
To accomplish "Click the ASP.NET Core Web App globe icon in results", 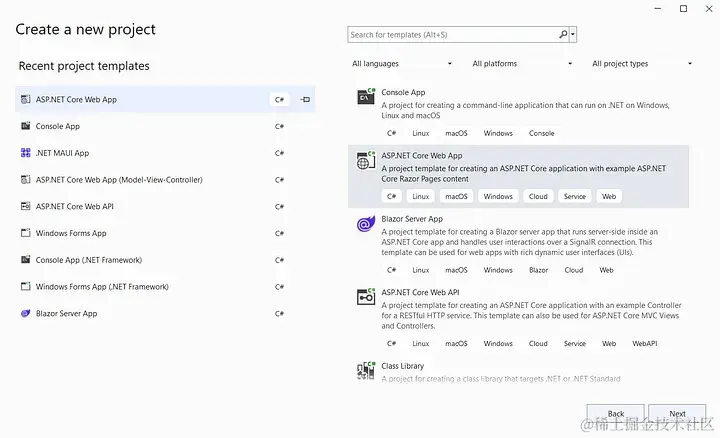I will coord(366,161).
